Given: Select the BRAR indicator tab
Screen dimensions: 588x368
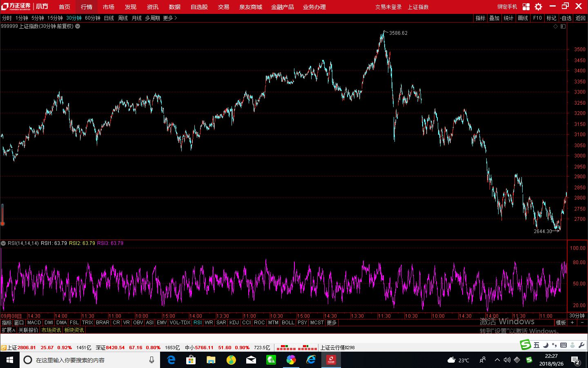Looking at the screenshot, I should 102,323.
